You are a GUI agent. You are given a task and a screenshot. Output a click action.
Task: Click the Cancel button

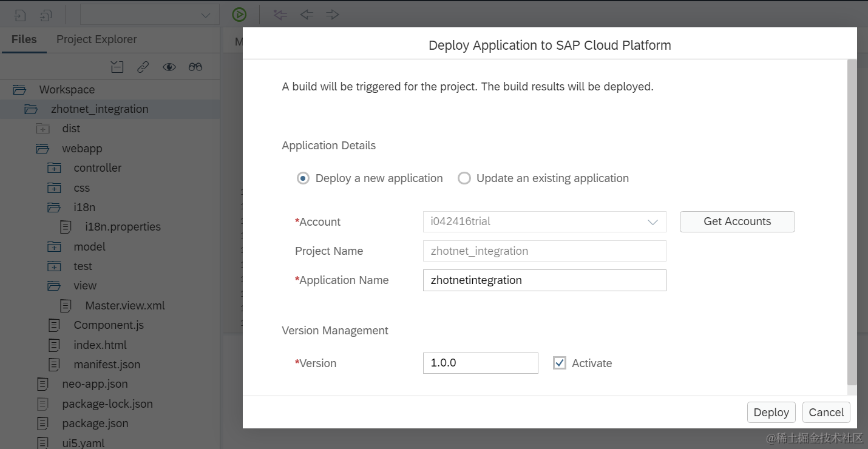point(826,413)
